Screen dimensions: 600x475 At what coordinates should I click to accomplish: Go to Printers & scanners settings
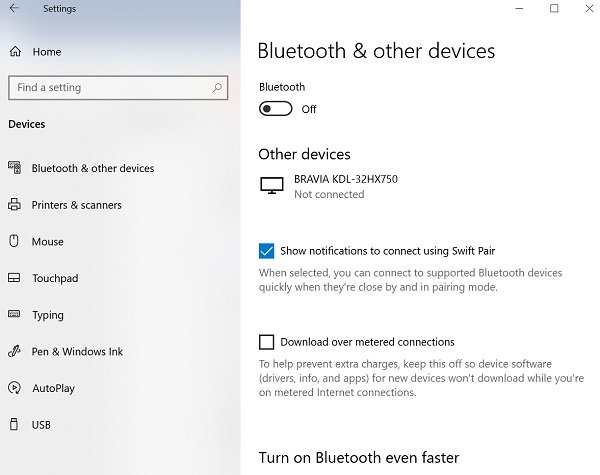[x=77, y=205]
